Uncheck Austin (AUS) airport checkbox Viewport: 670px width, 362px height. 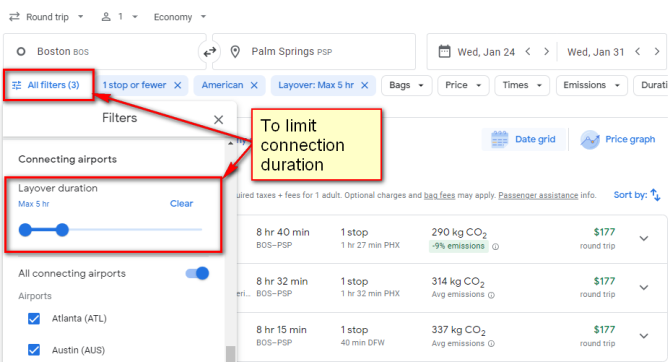[x=34, y=350]
